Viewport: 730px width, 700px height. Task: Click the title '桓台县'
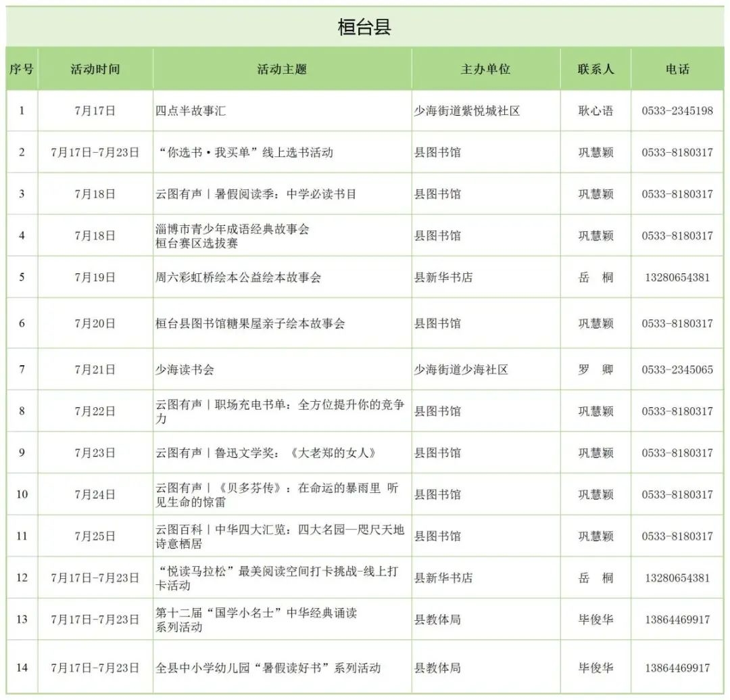pyautogui.click(x=364, y=27)
